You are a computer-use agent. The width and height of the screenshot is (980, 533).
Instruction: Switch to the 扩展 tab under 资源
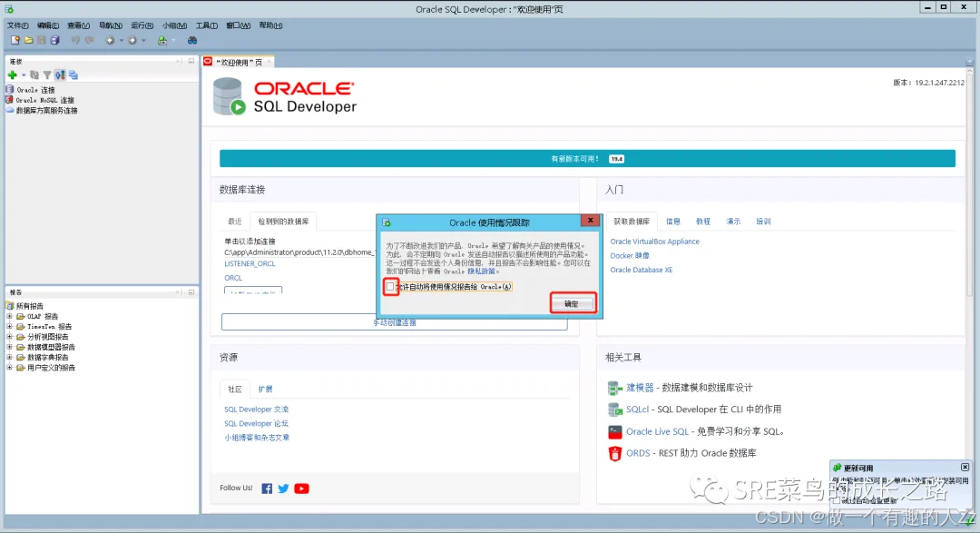click(266, 390)
